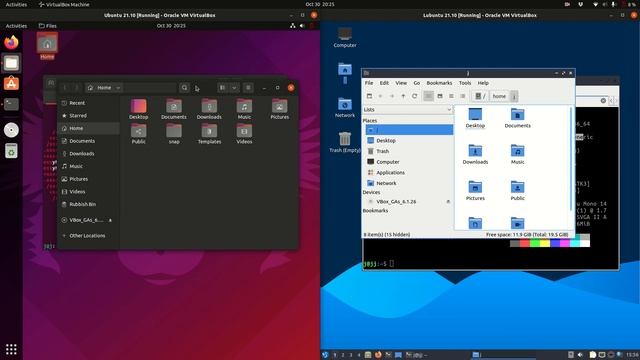640x360 pixels.
Task: Open Nautilus hamburger menu
Action: (x=248, y=88)
